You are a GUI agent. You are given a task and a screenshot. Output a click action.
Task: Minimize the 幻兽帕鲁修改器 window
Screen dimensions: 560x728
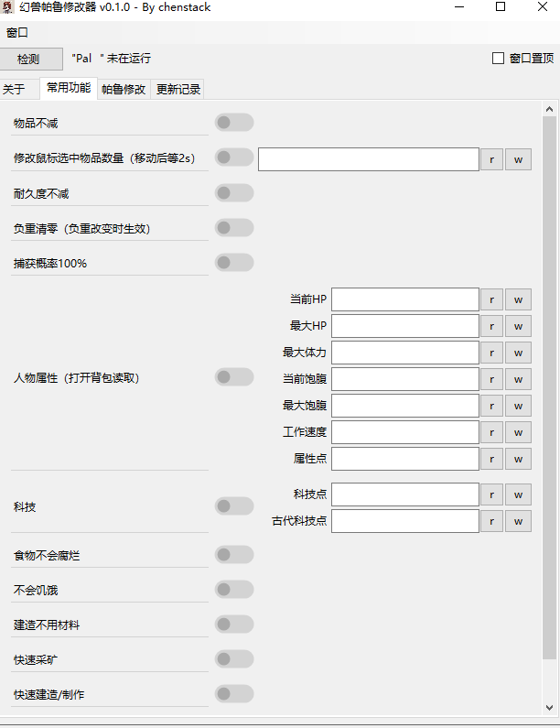click(459, 7)
